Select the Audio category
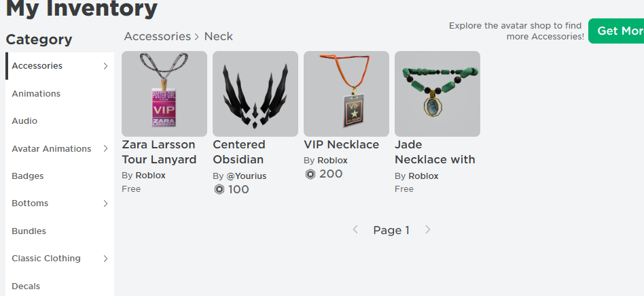 24,121
